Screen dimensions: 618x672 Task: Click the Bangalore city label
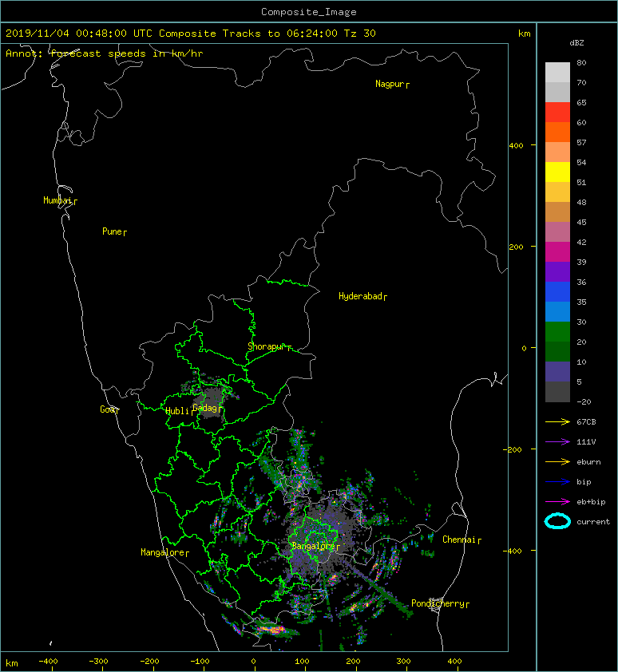[315, 546]
